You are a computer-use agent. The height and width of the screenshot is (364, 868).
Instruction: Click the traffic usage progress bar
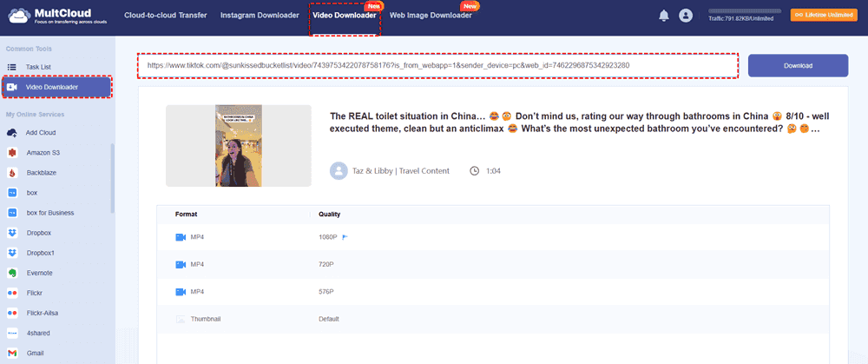click(745, 10)
